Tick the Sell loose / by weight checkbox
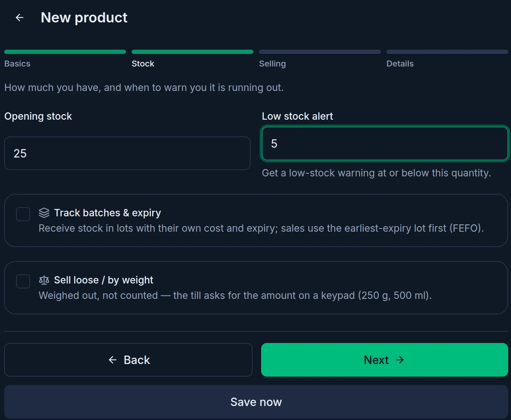 (23, 281)
